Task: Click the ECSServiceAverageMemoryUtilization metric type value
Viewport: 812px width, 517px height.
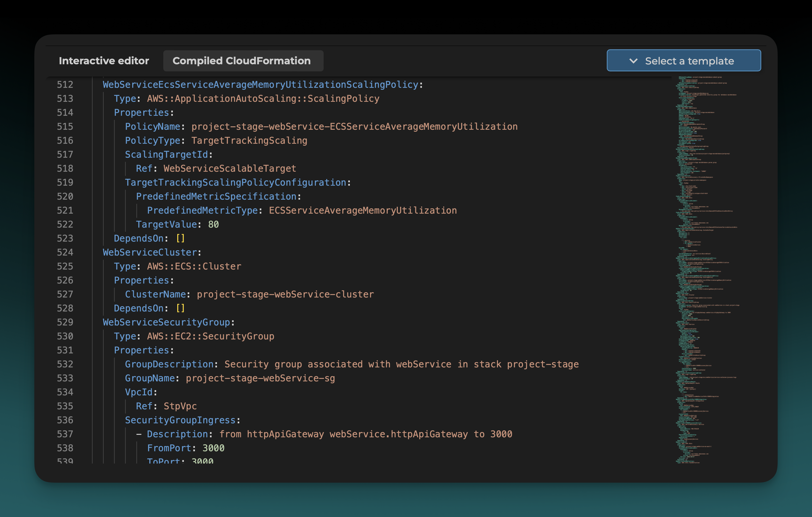Action: (363, 211)
